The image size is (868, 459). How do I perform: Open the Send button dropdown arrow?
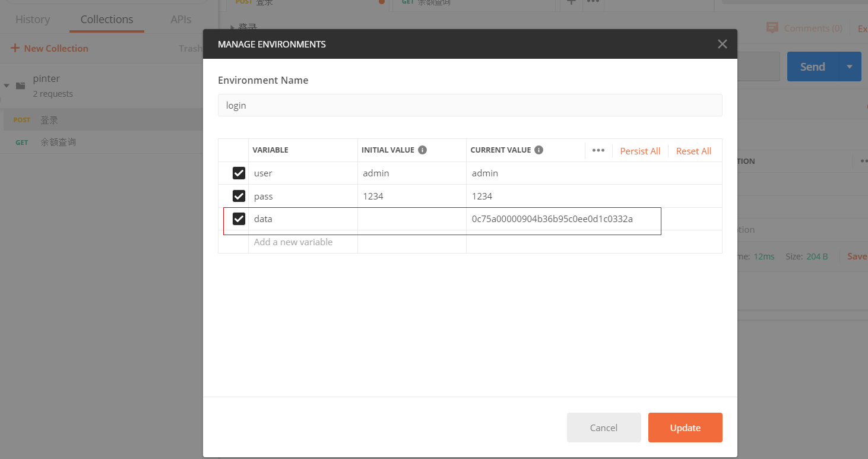(x=849, y=67)
